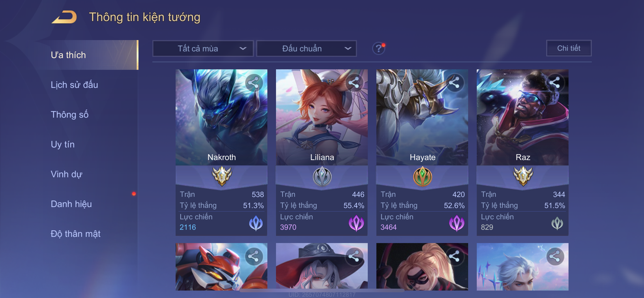The height and width of the screenshot is (298, 644).
Task: Open the Liliana hero portrait
Action: (x=322, y=117)
